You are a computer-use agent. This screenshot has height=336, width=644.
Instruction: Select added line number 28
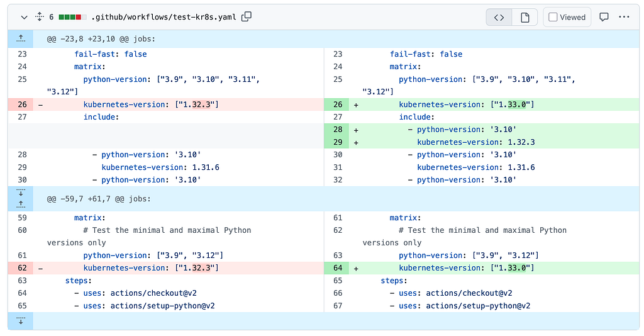pos(338,130)
